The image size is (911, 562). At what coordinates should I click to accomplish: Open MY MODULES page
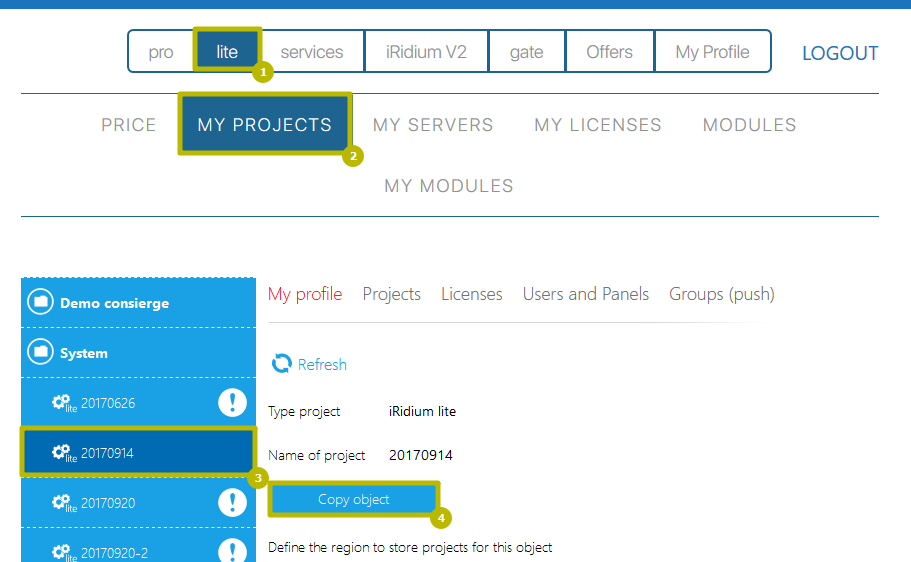click(449, 186)
